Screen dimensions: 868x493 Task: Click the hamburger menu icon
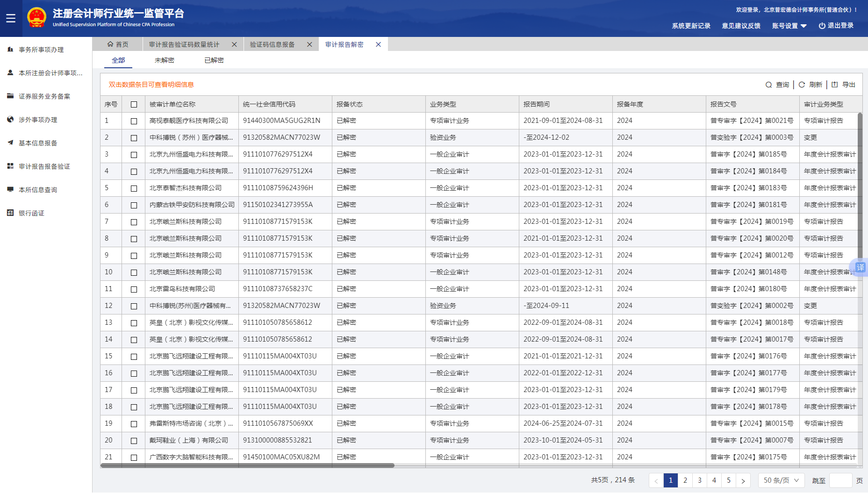11,18
